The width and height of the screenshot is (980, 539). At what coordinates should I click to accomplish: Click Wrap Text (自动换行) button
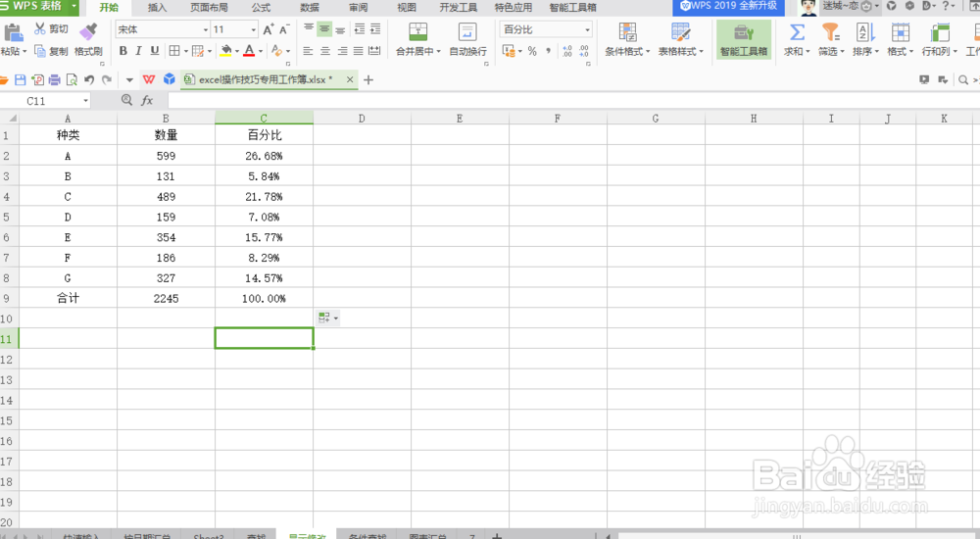coord(467,39)
